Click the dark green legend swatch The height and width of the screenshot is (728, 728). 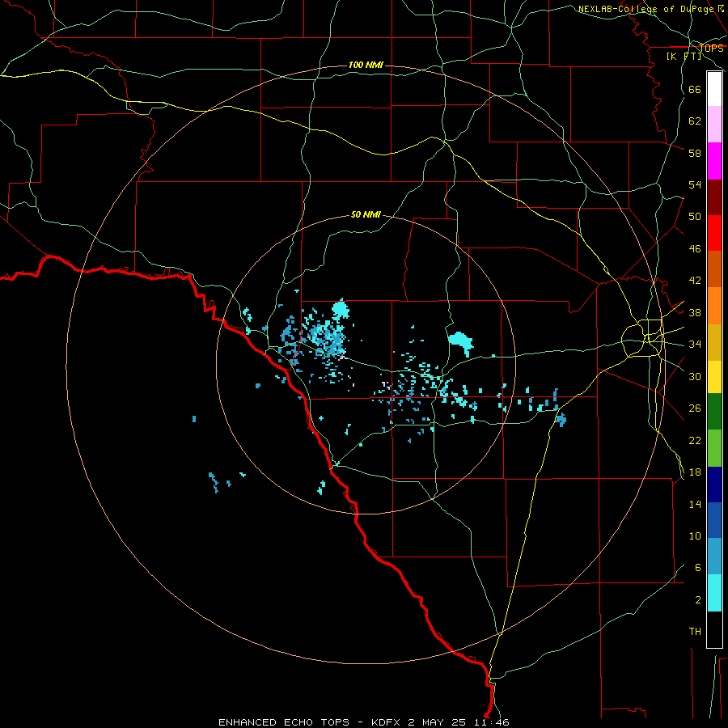point(714,412)
